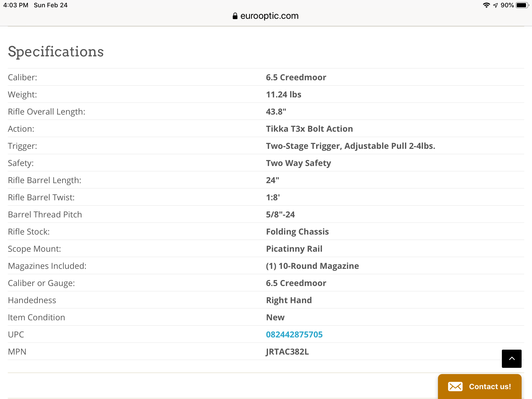Select the 6.5 Creedmoor value in Caliber row
Viewport: 532px width, 399px height.
pyautogui.click(x=296, y=77)
